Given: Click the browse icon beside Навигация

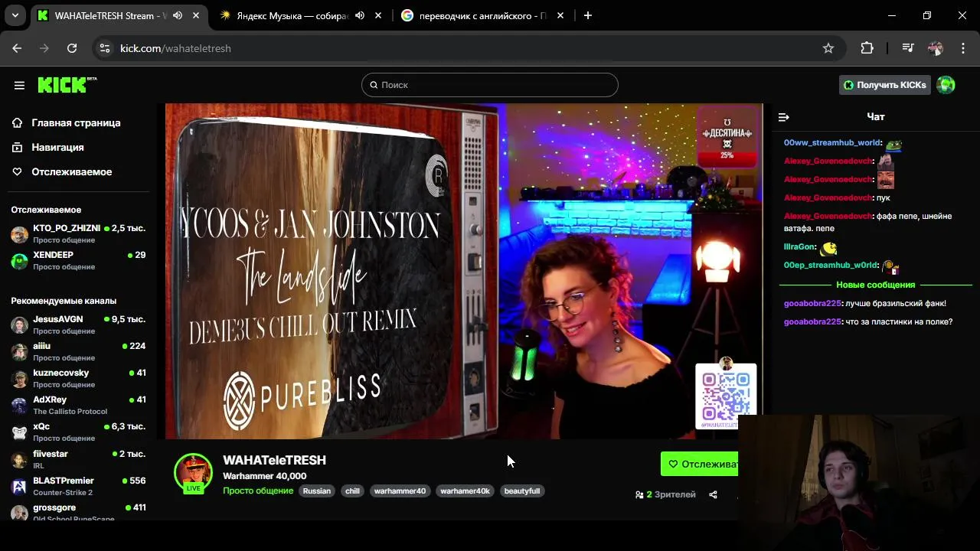Looking at the screenshot, I should [17, 147].
